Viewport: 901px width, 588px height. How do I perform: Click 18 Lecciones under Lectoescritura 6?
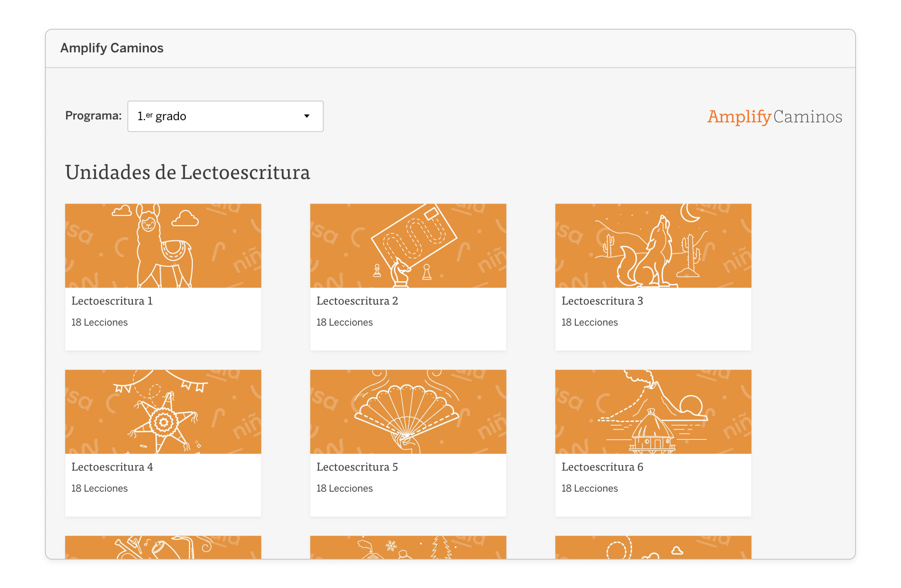coord(590,488)
